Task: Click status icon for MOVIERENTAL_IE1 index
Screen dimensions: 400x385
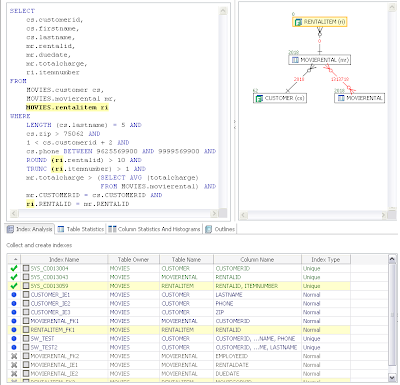Action: click(x=14, y=365)
